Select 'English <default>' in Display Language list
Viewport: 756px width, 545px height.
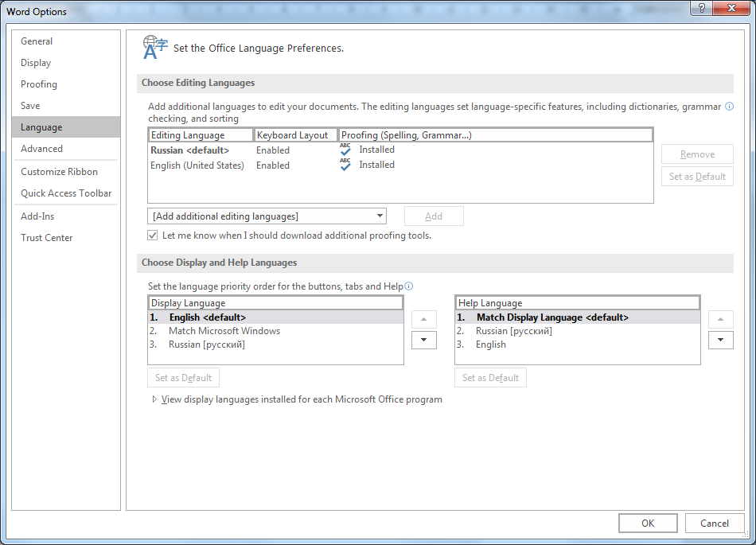coord(276,317)
